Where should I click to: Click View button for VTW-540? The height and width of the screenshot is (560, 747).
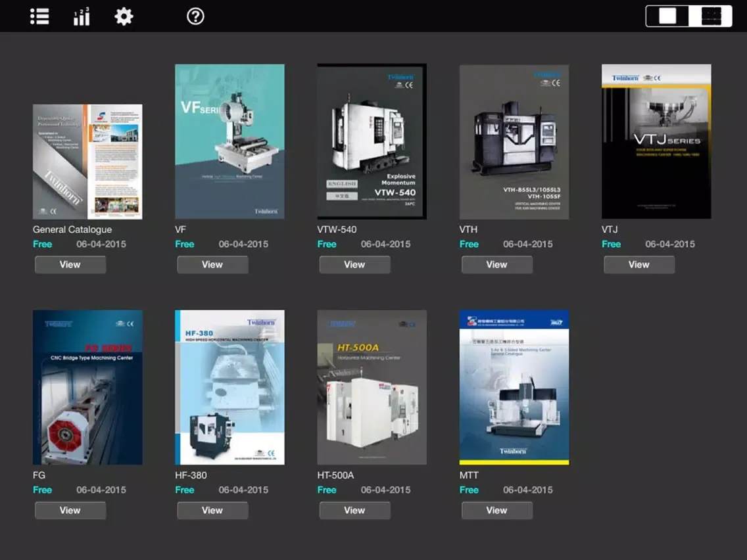354,265
